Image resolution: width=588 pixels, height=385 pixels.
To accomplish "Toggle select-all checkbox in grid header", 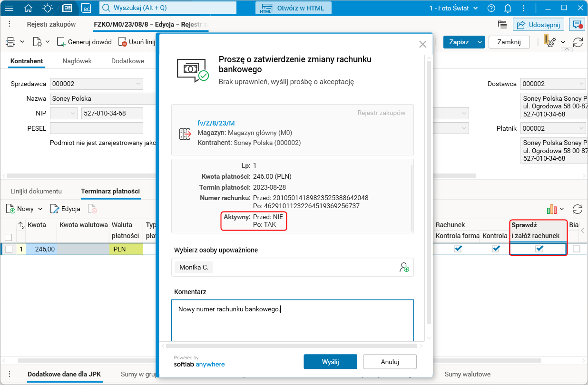I will click(x=9, y=237).
